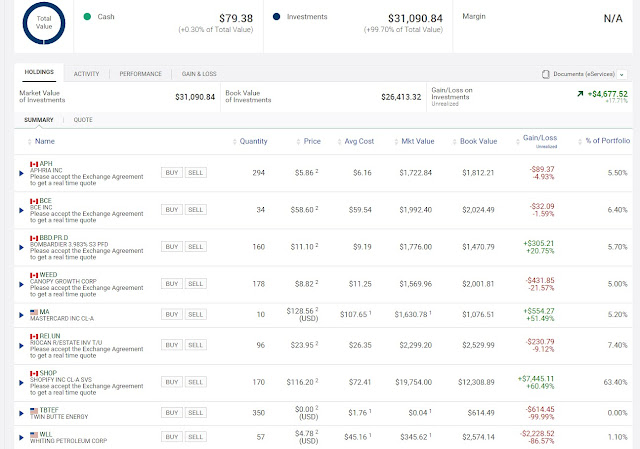The image size is (640, 449).
Task: Click the APH ticker symbol
Action: coord(46,164)
